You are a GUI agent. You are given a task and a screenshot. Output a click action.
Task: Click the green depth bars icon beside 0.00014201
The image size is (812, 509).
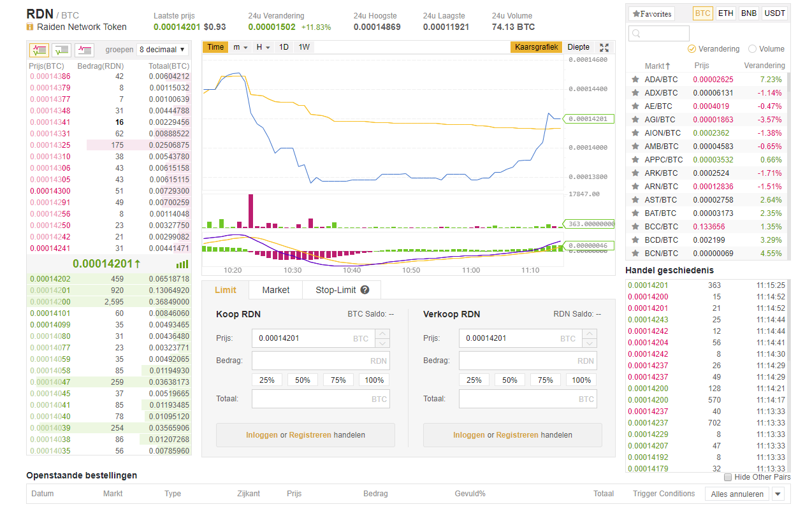pos(182,264)
